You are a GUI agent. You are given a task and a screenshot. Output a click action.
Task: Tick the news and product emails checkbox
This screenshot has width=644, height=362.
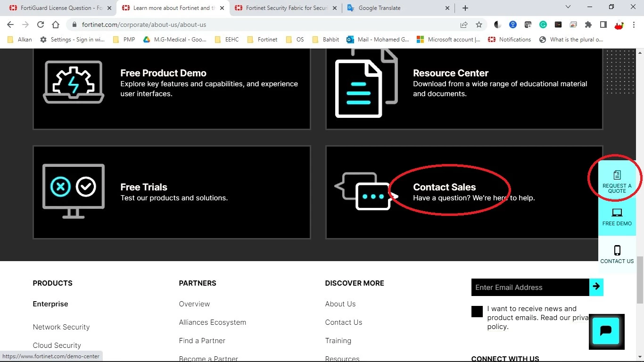[477, 312]
